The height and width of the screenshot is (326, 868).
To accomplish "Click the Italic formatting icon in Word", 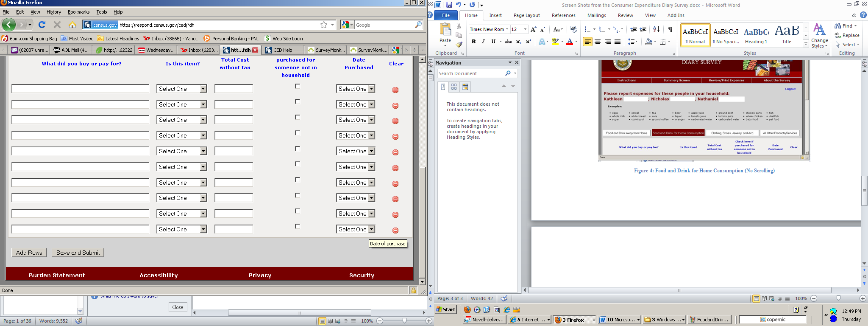I will pyautogui.click(x=483, y=42).
